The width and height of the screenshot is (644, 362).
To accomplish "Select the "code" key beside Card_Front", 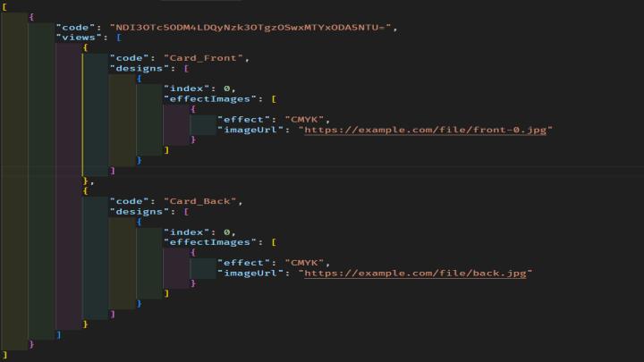I will tap(130, 58).
